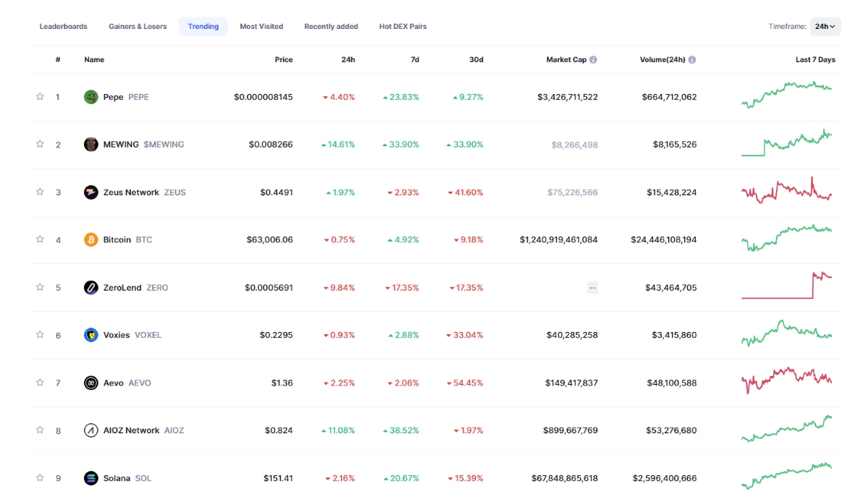Screen dimensions: 868x502
Task: Star ZeroLend to add to watchlist
Action: click(40, 287)
